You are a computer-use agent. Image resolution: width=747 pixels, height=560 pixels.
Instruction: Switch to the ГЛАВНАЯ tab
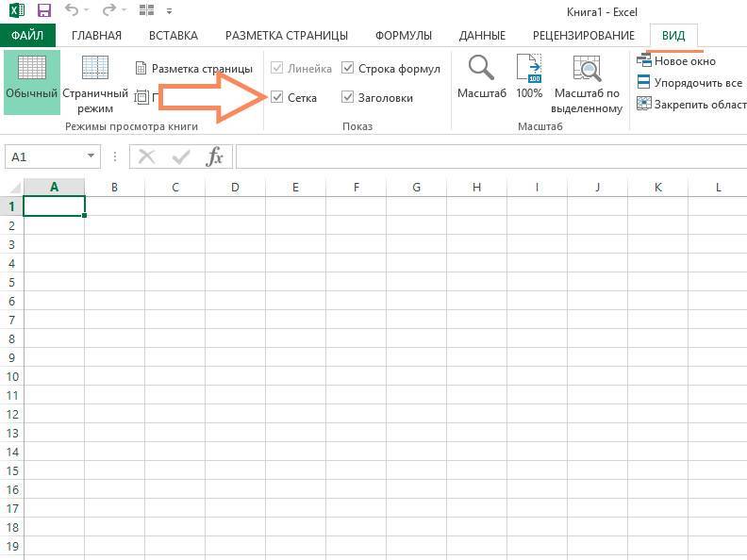(97, 36)
